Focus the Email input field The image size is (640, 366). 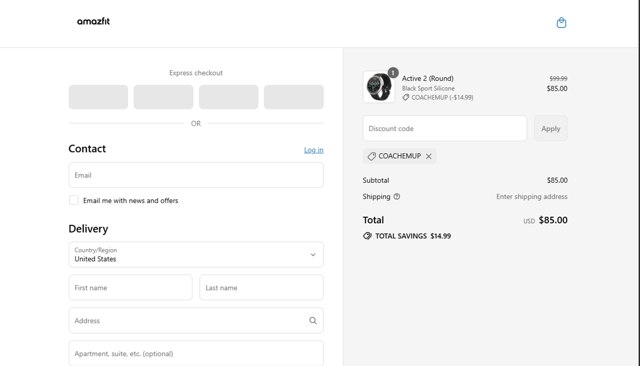pyautogui.click(x=196, y=175)
